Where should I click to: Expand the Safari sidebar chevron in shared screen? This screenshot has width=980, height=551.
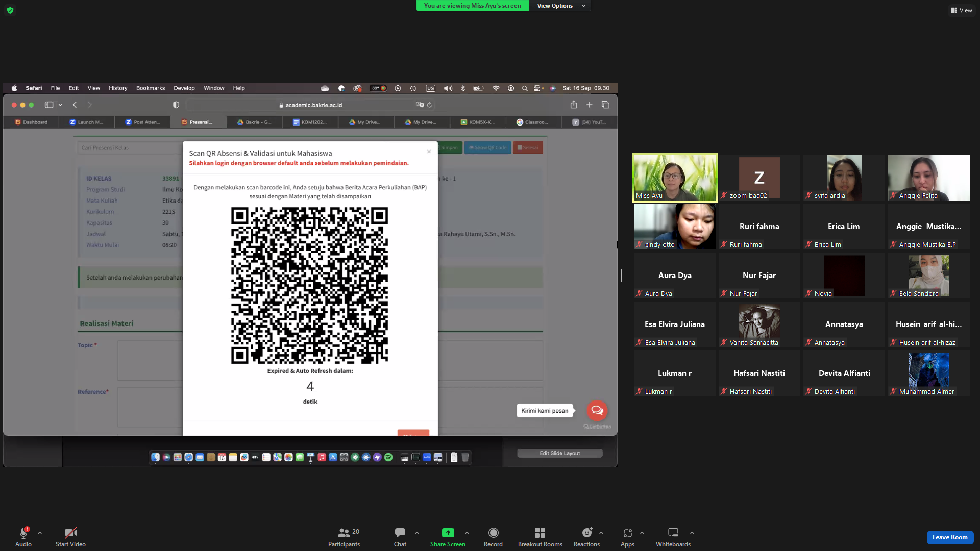tap(60, 105)
